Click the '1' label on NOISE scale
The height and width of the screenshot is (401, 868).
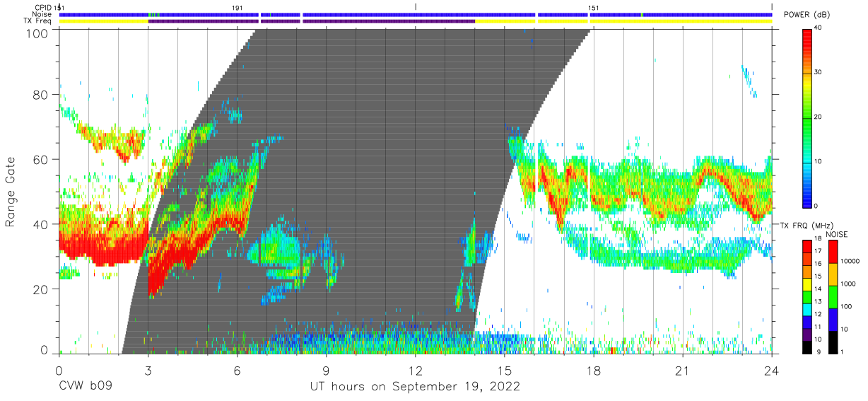coord(843,351)
